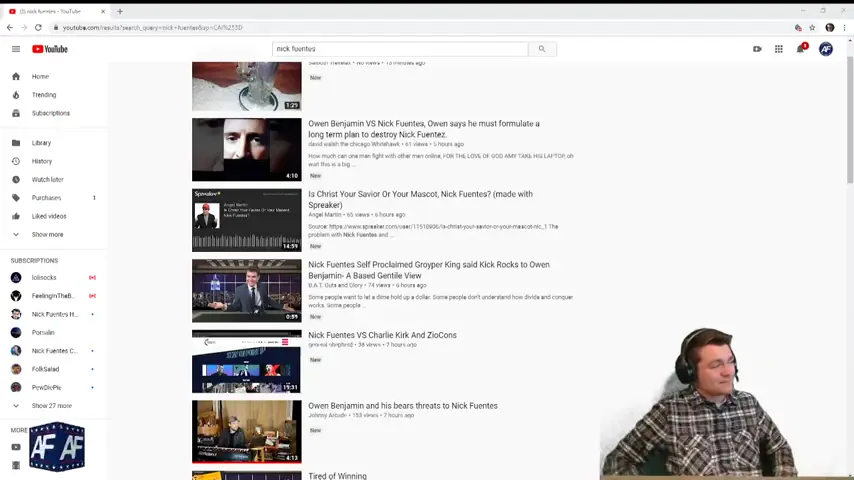Click the 'nick fuentes' search field

(400, 49)
